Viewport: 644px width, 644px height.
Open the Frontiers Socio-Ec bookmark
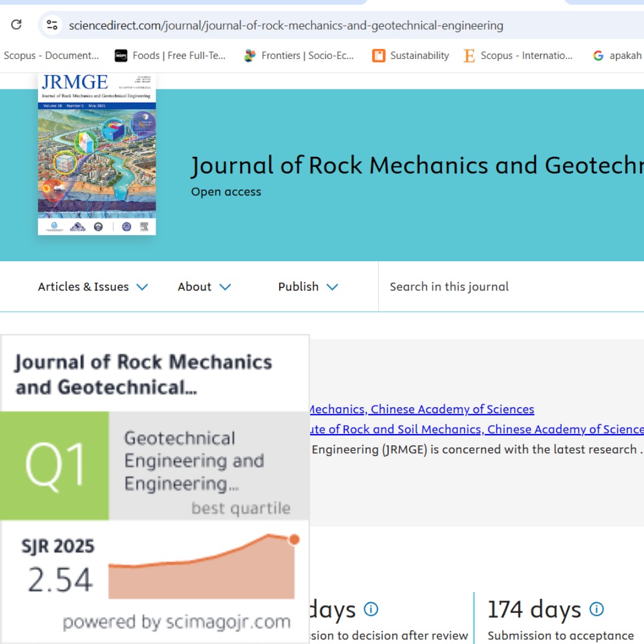click(x=299, y=55)
